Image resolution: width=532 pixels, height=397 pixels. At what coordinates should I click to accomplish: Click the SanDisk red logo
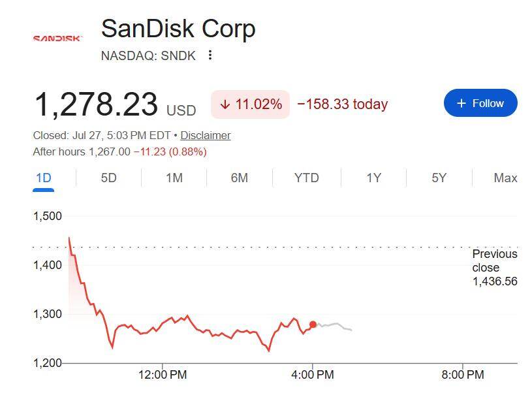pyautogui.click(x=57, y=39)
